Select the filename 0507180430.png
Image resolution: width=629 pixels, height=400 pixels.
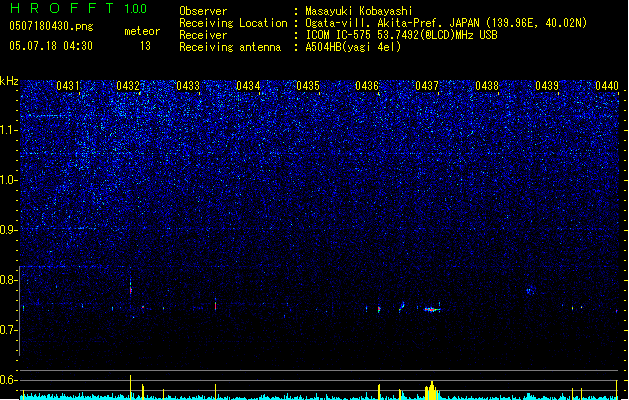tap(51, 27)
